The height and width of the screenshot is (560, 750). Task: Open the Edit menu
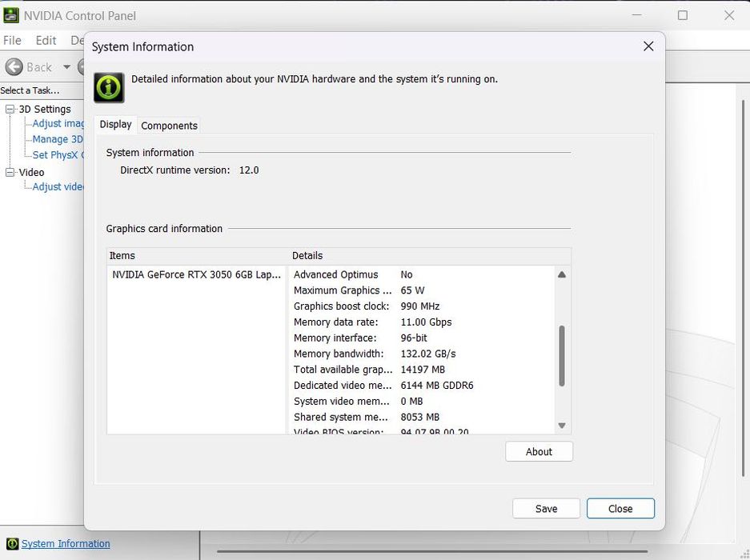click(x=46, y=40)
